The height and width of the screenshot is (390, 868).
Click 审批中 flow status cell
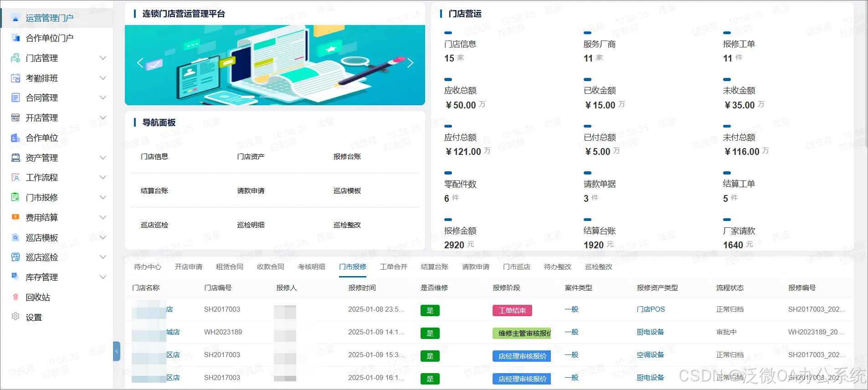pyautogui.click(x=726, y=332)
